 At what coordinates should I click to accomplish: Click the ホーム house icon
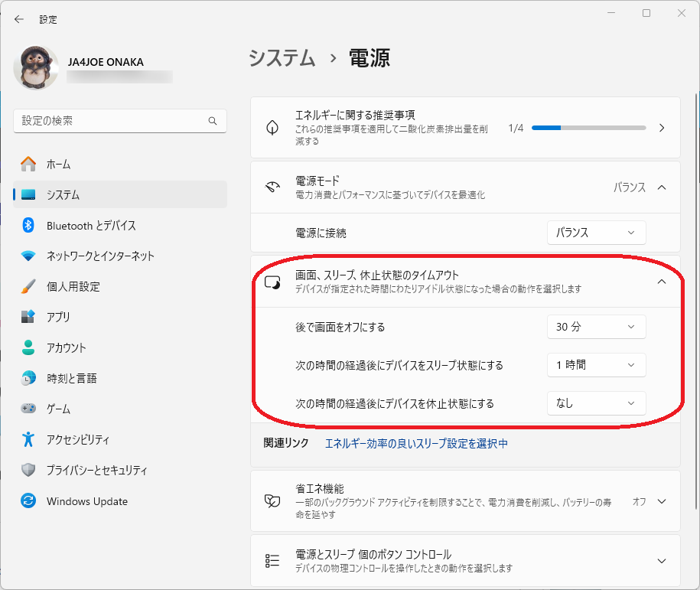click(x=28, y=164)
